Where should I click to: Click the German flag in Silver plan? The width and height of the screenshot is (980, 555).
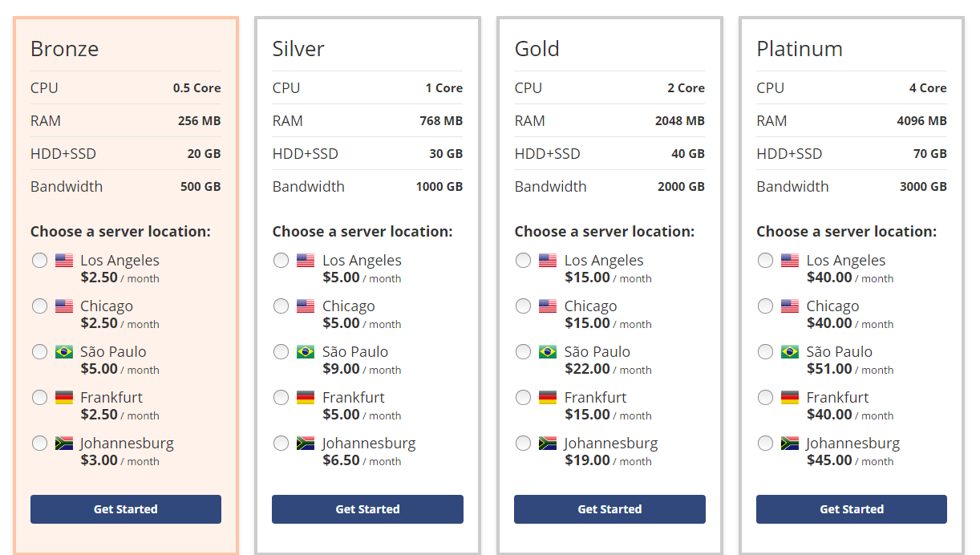(x=306, y=398)
